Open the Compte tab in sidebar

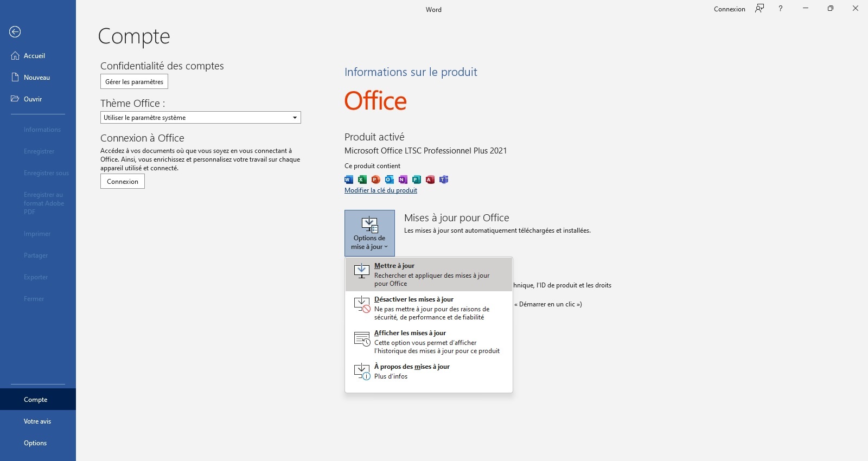point(38,400)
